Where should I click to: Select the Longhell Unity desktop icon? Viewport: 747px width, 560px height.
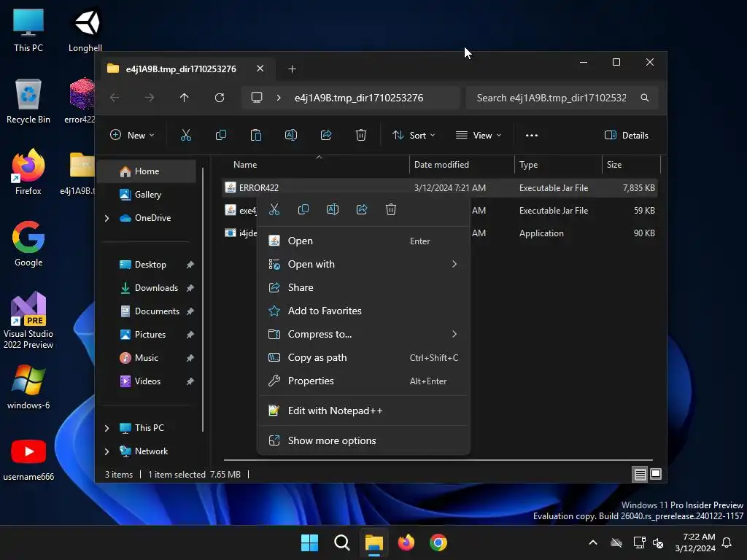click(x=85, y=29)
